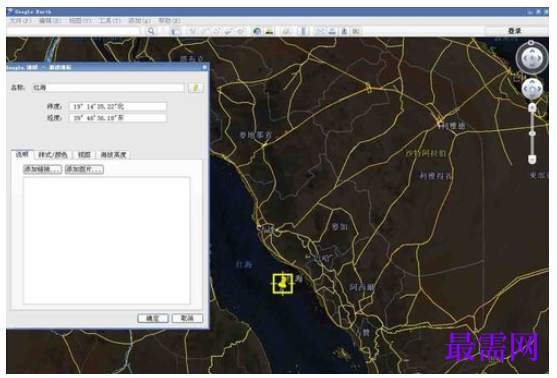Focus the main search box in toolbar
Image resolution: width=557 pixels, height=378 pixels.
(73, 31)
